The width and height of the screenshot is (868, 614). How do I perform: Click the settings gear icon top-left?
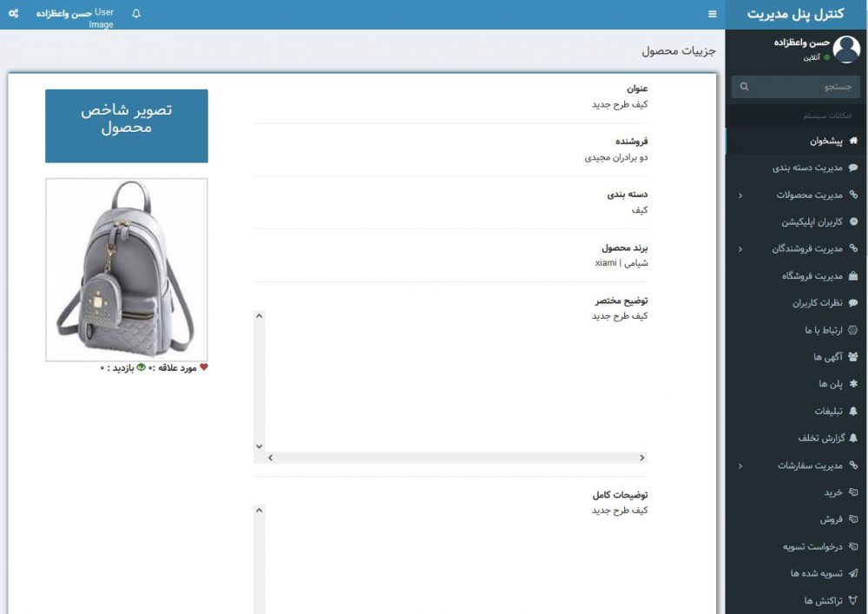[11, 14]
